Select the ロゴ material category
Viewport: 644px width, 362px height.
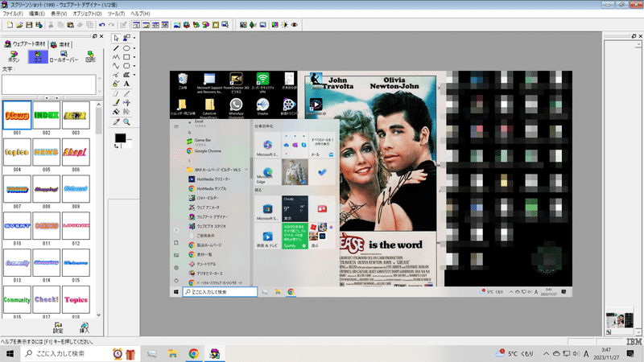coord(38,56)
